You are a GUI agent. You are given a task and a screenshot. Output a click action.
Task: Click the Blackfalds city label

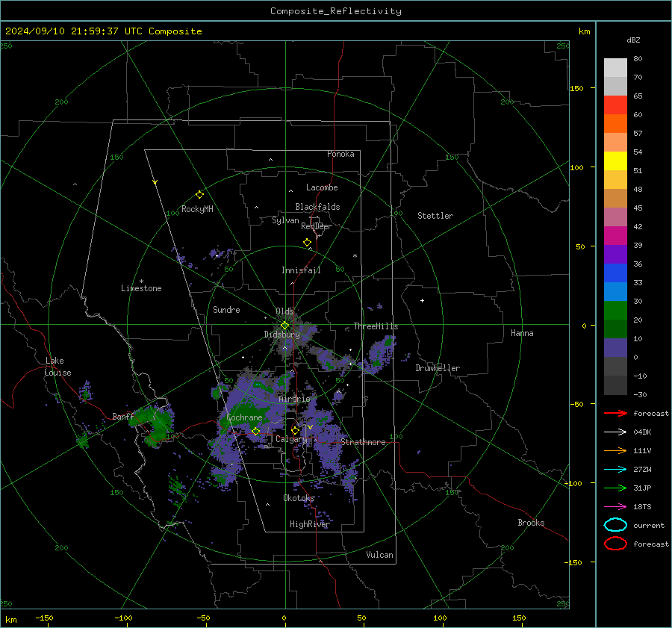[x=317, y=207]
